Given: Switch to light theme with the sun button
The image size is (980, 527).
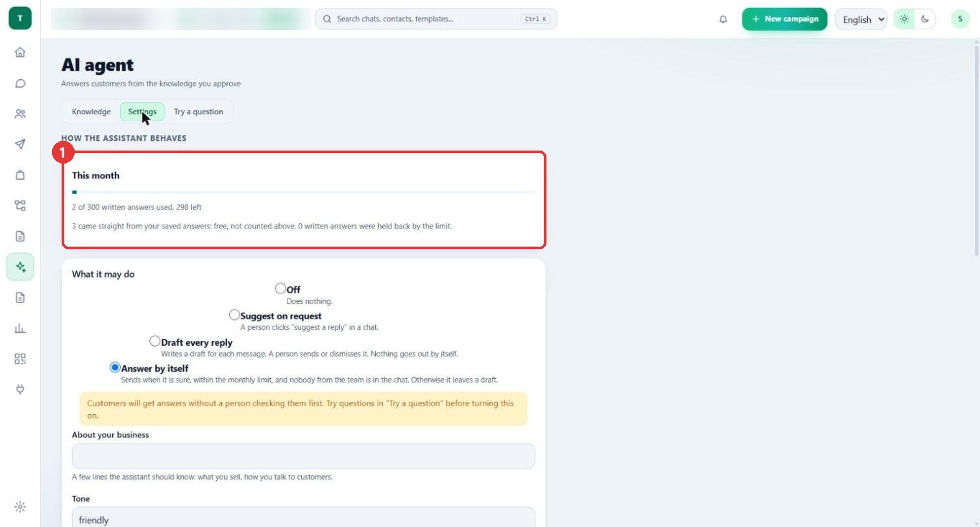Looking at the screenshot, I should (x=904, y=19).
